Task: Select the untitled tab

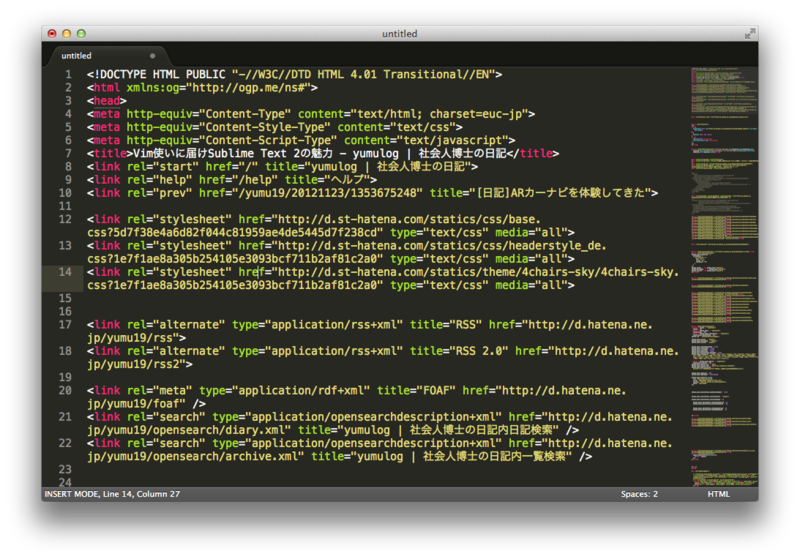Action: pos(107,56)
